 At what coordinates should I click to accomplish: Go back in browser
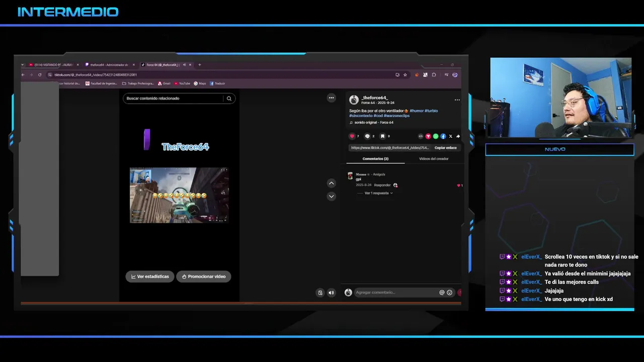coord(23,75)
